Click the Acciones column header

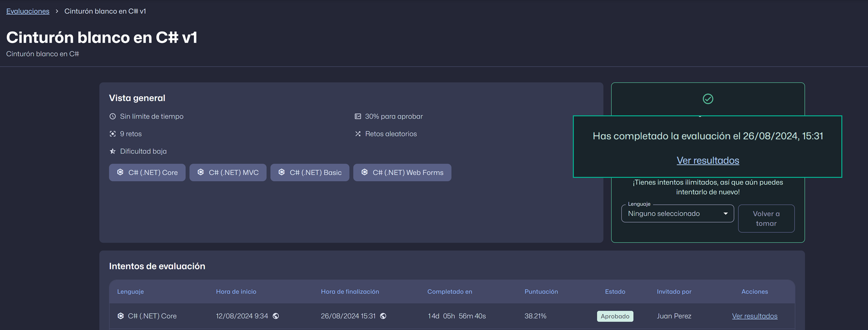click(x=755, y=292)
